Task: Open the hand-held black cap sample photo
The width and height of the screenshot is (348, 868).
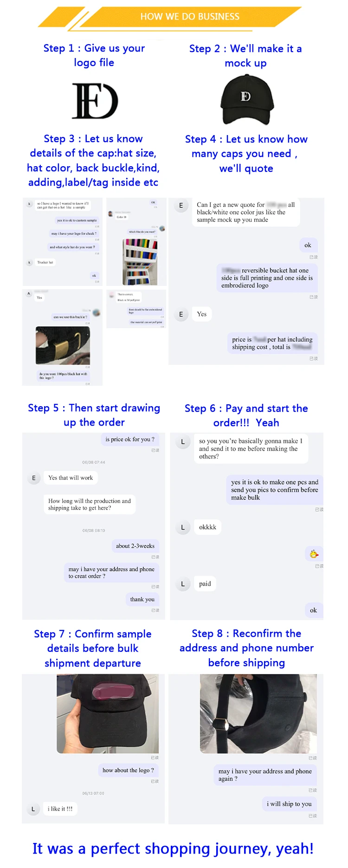Action: (108, 713)
